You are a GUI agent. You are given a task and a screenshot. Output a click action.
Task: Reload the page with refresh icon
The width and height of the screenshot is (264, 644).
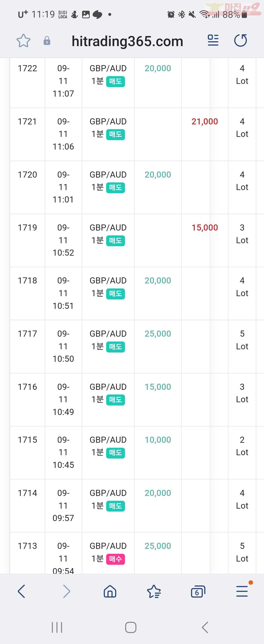(241, 40)
